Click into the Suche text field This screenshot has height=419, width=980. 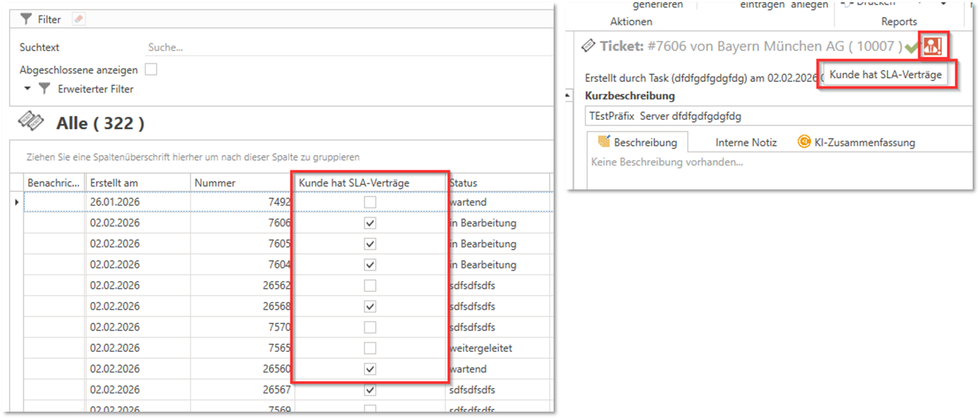339,47
